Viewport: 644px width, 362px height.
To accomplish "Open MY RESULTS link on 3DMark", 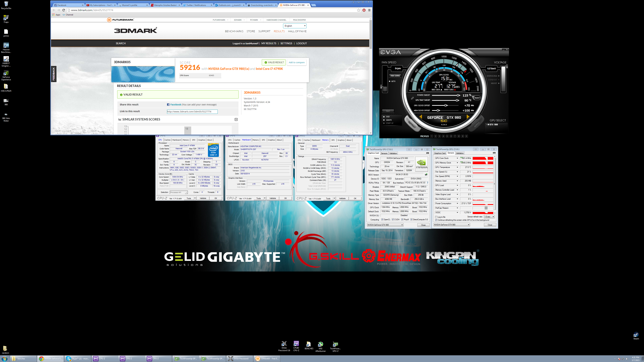I will point(269,43).
